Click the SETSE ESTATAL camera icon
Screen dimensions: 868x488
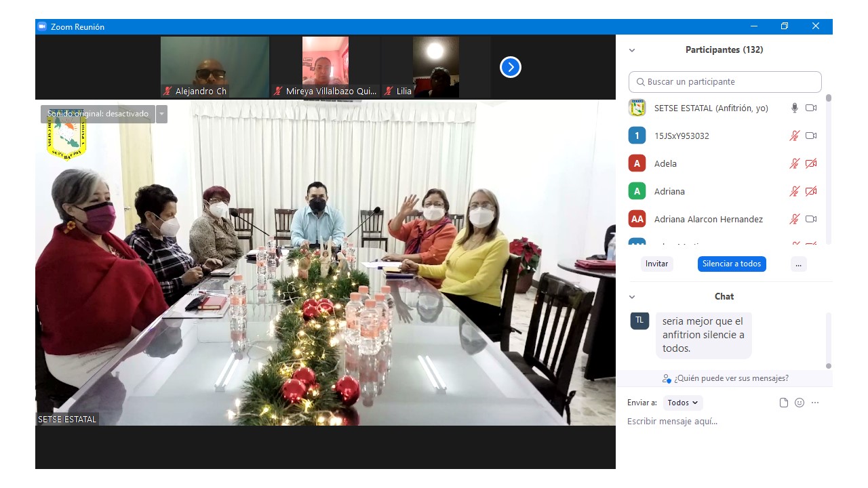(810, 108)
